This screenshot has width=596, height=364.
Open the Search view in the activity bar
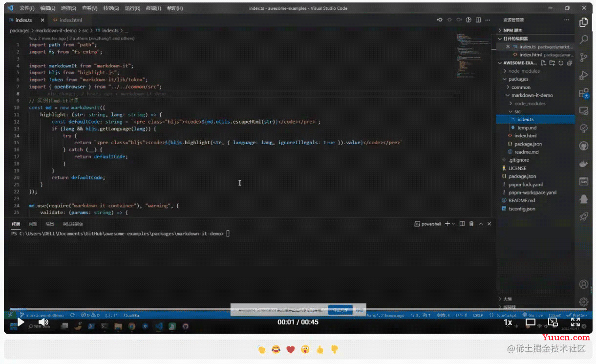pos(583,40)
